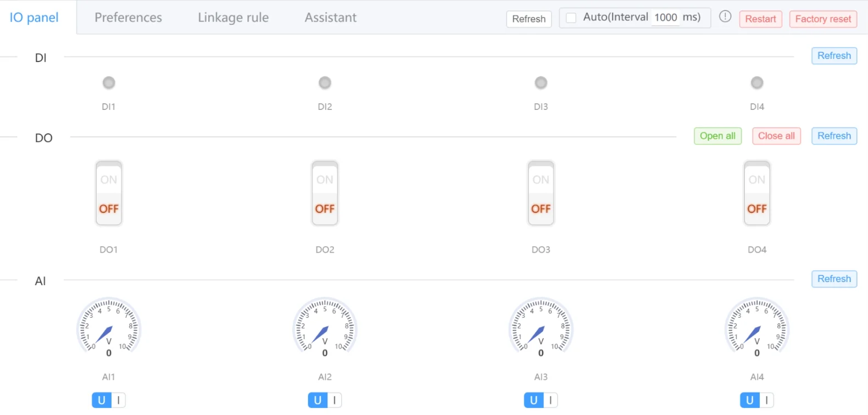Switch AI2 mode to current (I)
Viewport: 868px width, 415px height.
click(334, 400)
